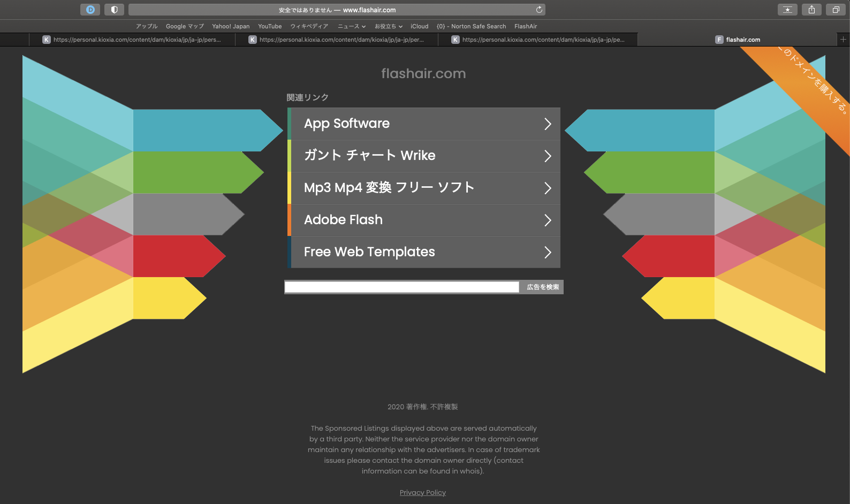
Task: Click the 2020 著作権. 不許複製 text
Action: [423, 407]
